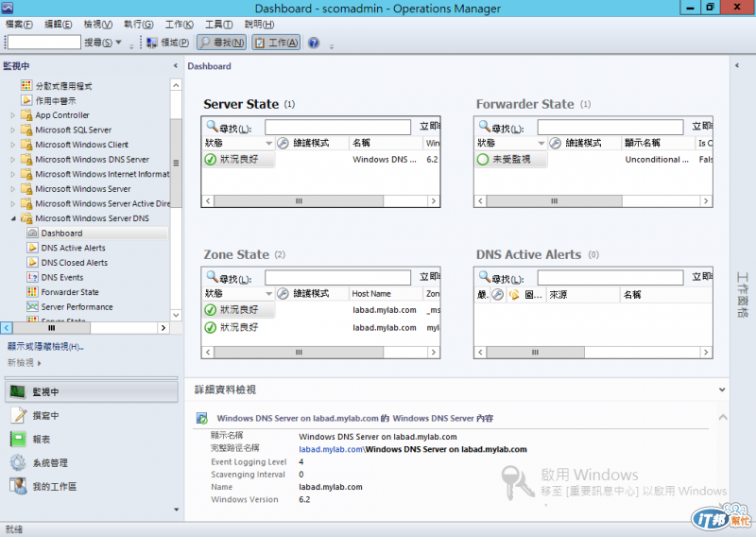756x537 pixels.
Task: Click the Zone State search magnifier icon
Action: pos(212,276)
